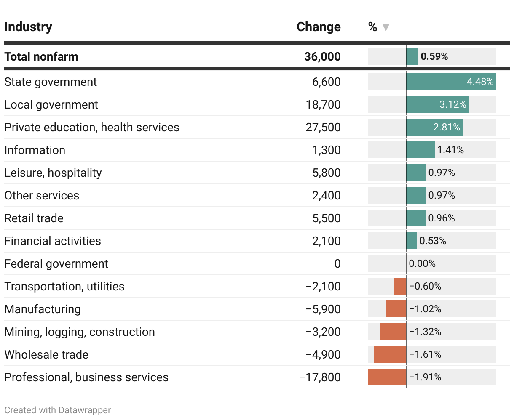
Task: Click the Wholesale trade negative bar
Action: (x=390, y=354)
